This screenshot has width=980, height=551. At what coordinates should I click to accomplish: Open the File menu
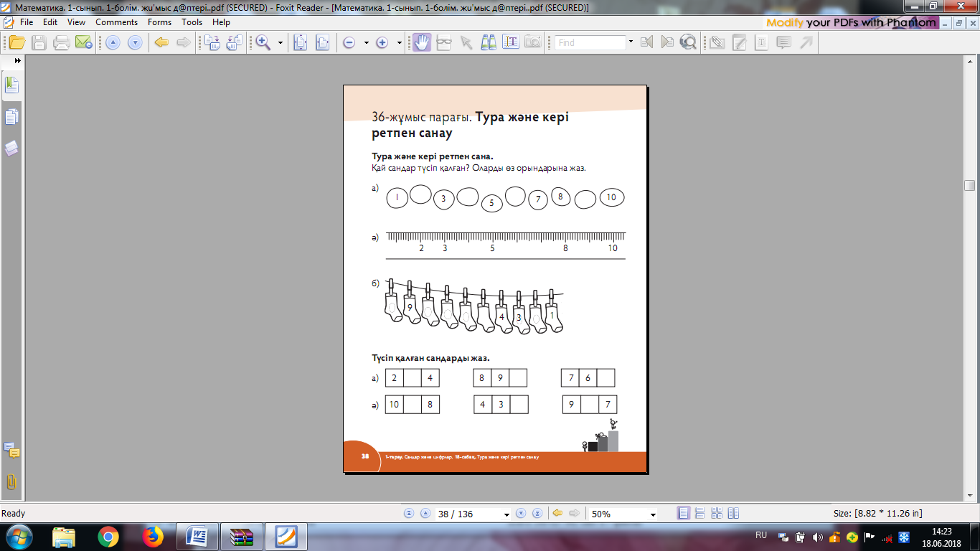click(x=27, y=22)
